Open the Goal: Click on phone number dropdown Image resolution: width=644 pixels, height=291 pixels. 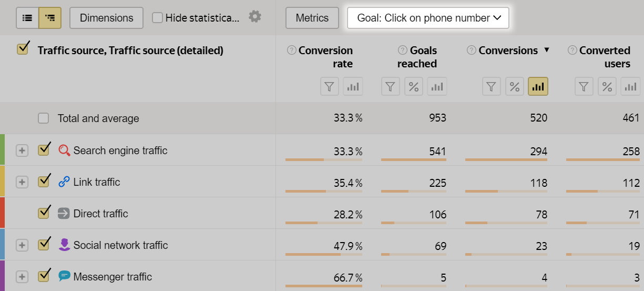point(428,18)
